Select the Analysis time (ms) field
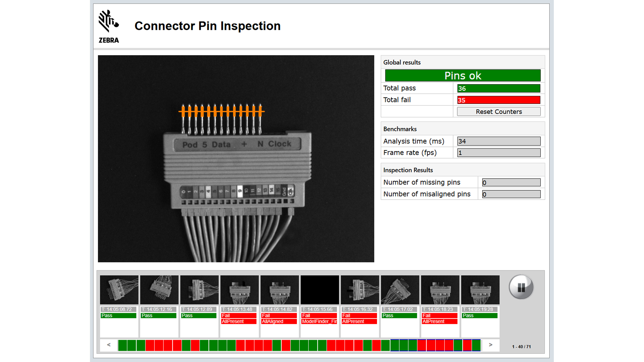The height and width of the screenshot is (362, 644). click(x=499, y=141)
